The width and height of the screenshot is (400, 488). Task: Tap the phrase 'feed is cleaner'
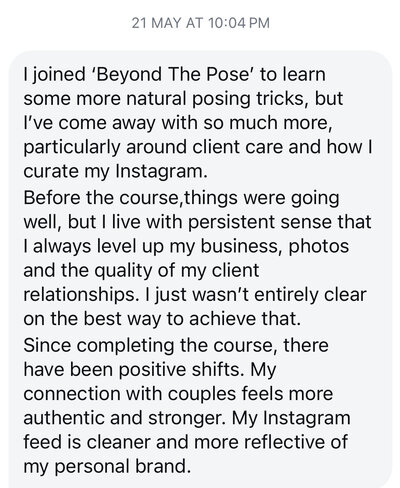tap(87, 442)
